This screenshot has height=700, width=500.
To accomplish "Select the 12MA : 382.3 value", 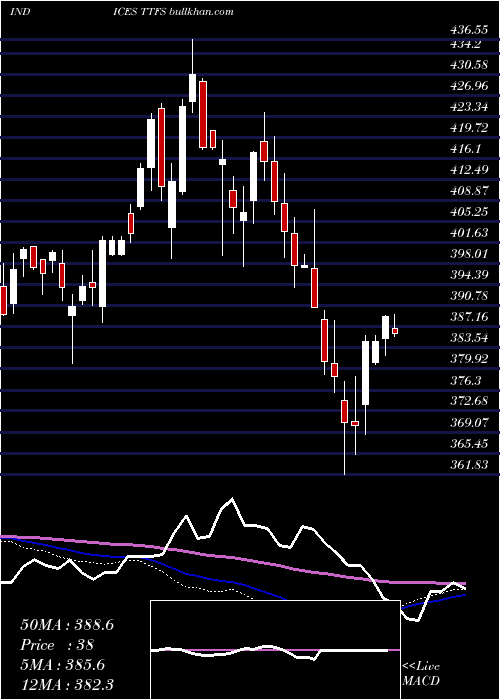I will tap(67, 684).
